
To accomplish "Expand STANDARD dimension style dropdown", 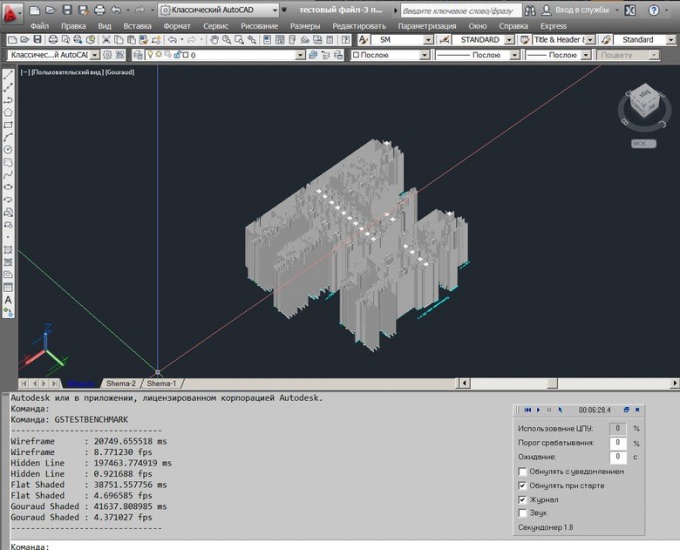I will tap(510, 40).
